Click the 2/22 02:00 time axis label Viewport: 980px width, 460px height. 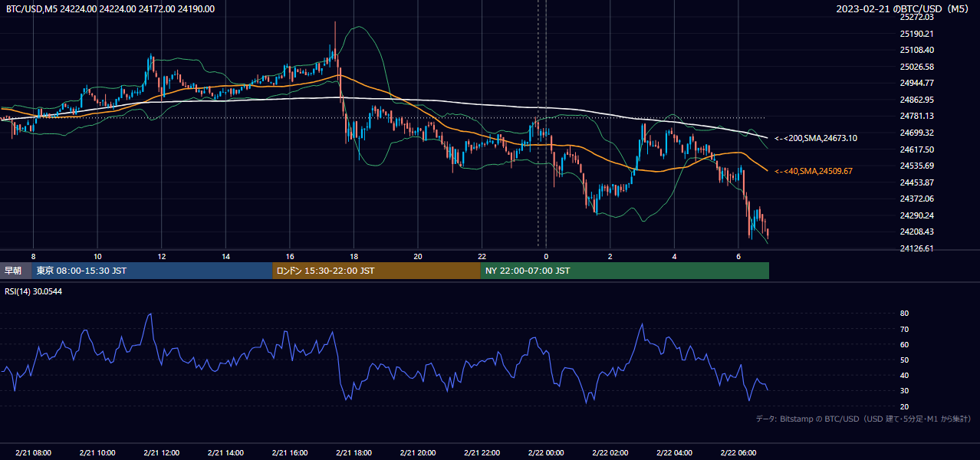(x=610, y=453)
